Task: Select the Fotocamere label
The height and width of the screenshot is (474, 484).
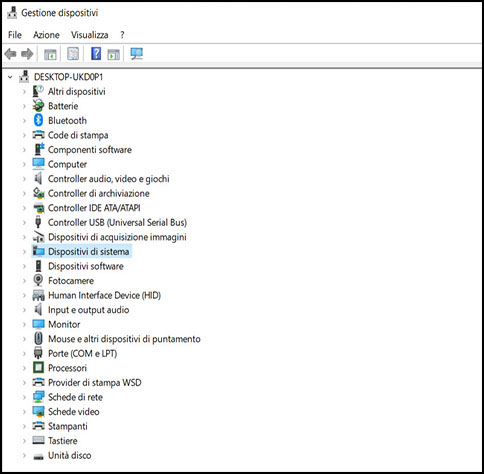Action: point(71,281)
